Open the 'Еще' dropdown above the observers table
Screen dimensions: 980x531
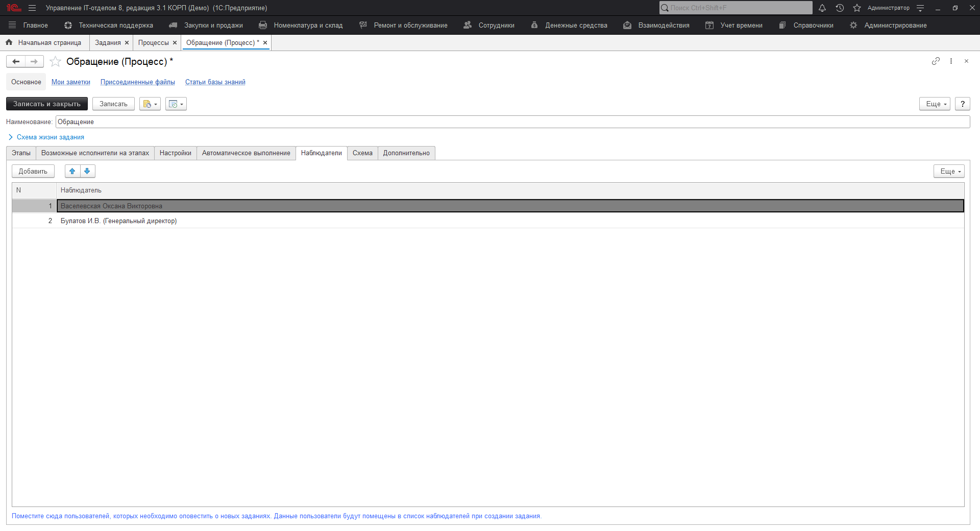tap(948, 171)
